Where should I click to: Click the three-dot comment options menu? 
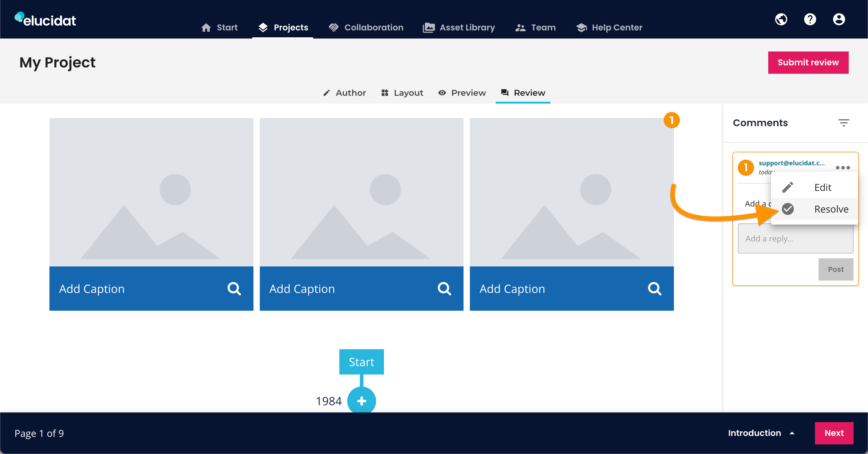point(843,168)
